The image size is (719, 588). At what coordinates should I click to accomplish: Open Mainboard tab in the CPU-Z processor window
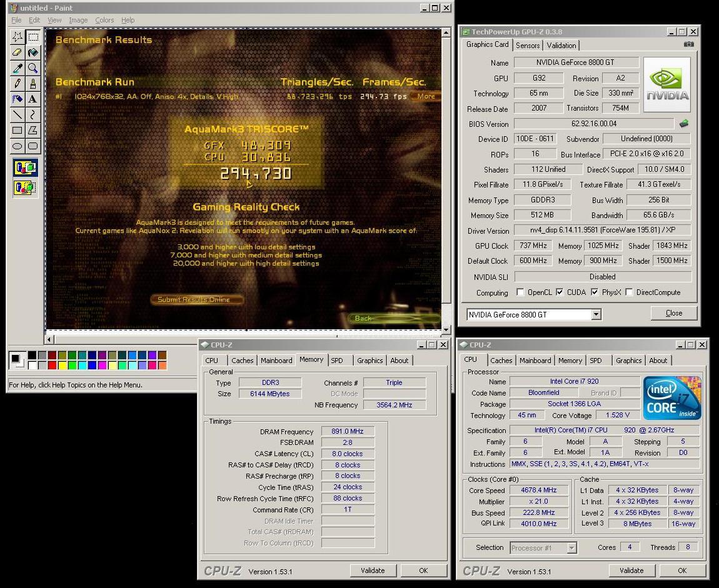tap(535, 361)
